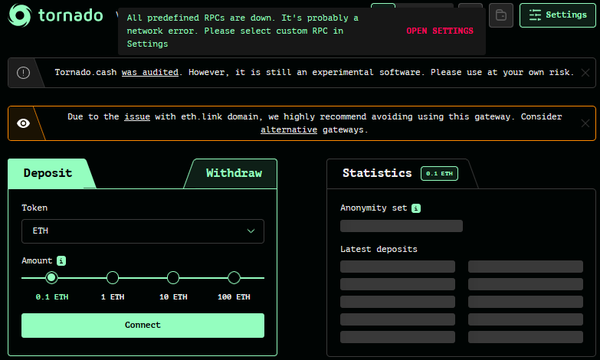Select the 100 ETH amount option

tap(234, 278)
